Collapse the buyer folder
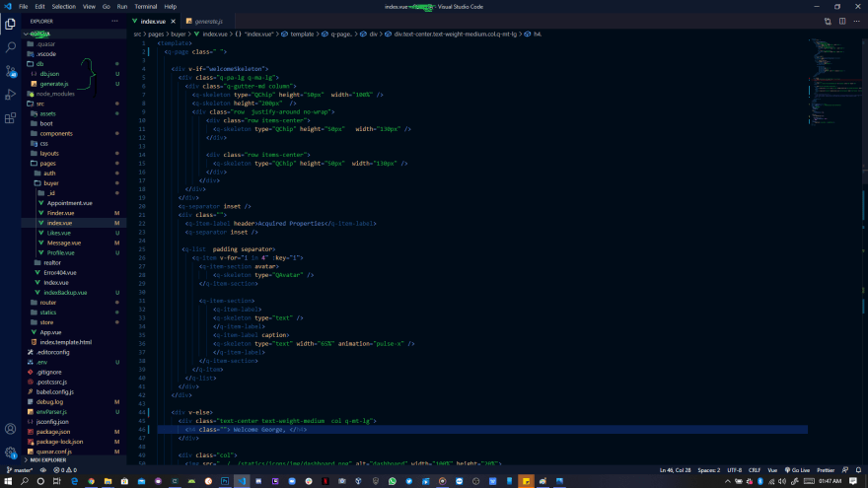Screen dimensions: 868x488 [x=74, y=183]
